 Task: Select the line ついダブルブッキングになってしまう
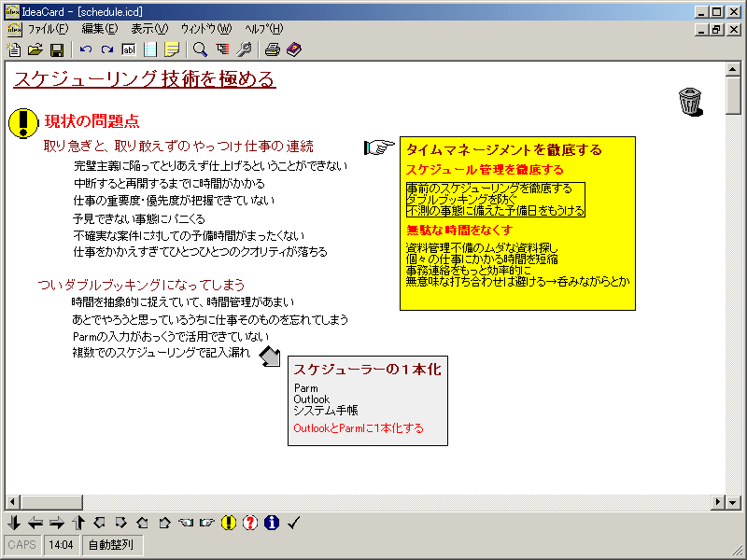click(141, 285)
